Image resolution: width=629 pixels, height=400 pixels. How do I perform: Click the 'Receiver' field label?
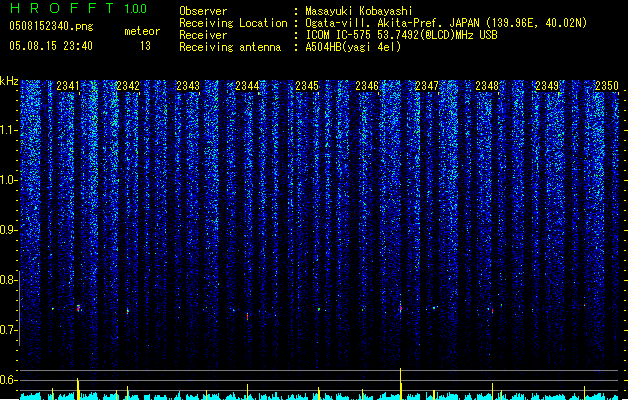203,35
